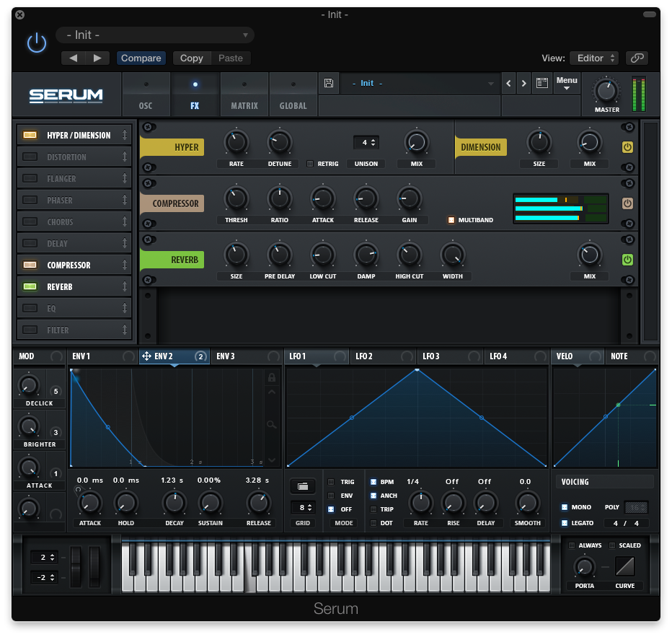Click the ENV 2 scroll up chevron
Screen dimensions: 672x637
[x=272, y=392]
